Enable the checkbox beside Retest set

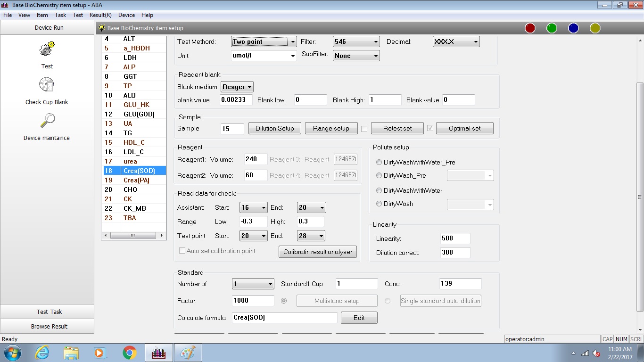tap(364, 129)
